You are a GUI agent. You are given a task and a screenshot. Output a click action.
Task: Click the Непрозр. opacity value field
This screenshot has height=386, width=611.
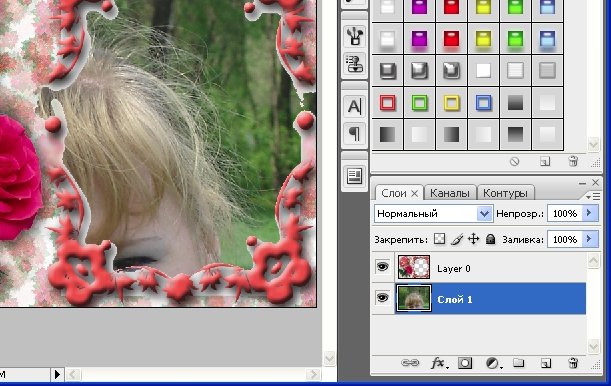(565, 213)
